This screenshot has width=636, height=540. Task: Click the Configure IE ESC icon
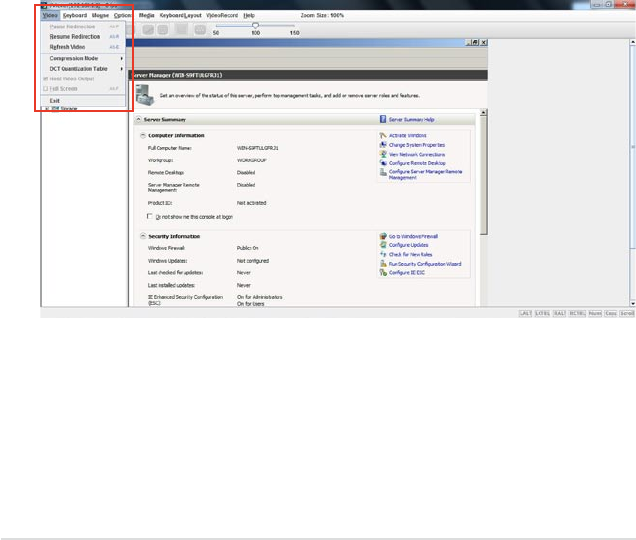(x=382, y=273)
